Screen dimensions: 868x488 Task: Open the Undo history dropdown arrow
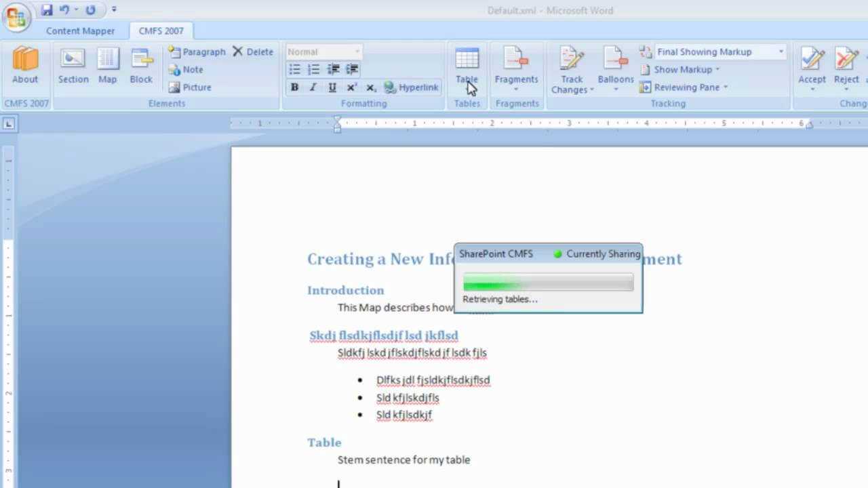[76, 10]
